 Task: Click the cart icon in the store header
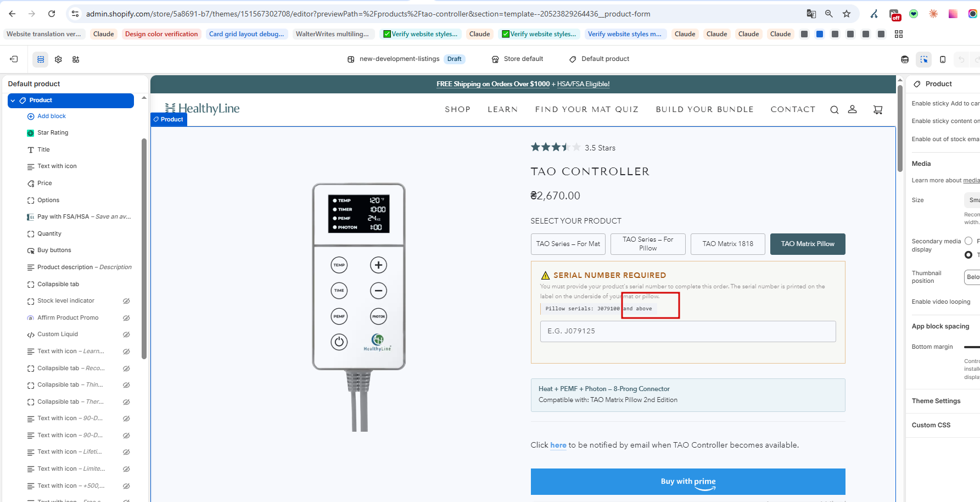point(878,110)
